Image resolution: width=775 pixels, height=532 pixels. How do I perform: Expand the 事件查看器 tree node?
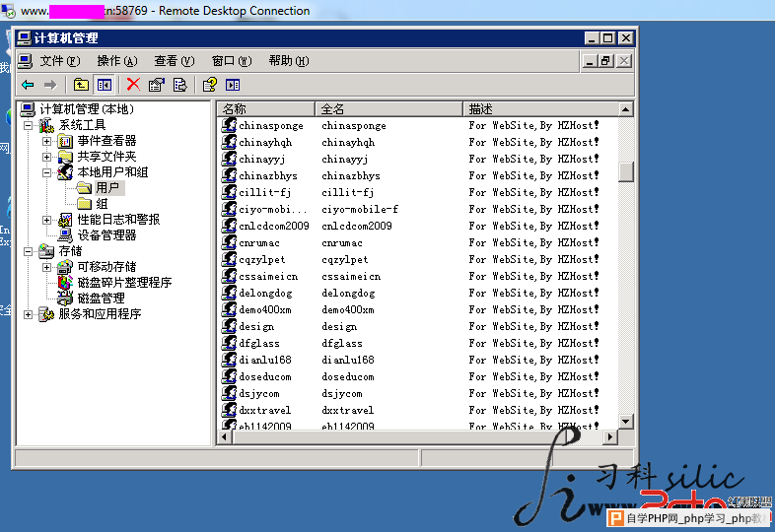[46, 141]
